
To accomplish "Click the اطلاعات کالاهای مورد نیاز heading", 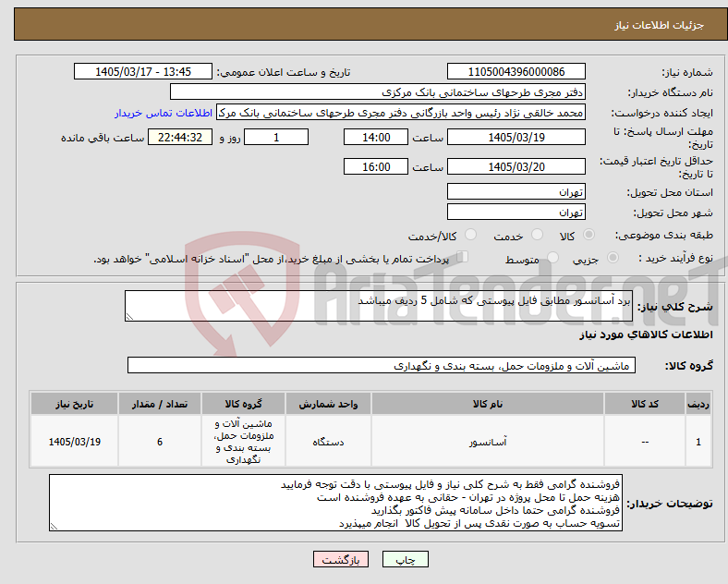I will 646,335.
